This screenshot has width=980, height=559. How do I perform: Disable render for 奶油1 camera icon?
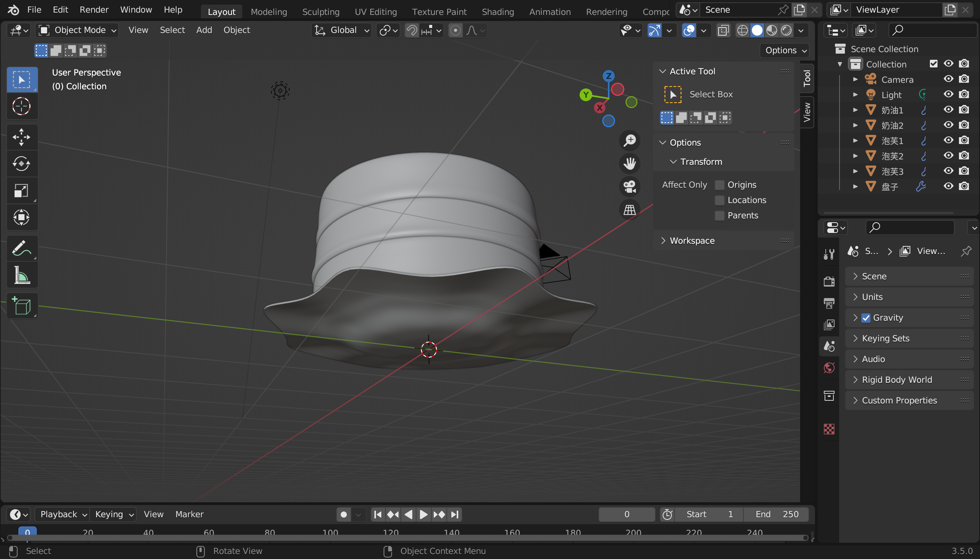pos(964,110)
